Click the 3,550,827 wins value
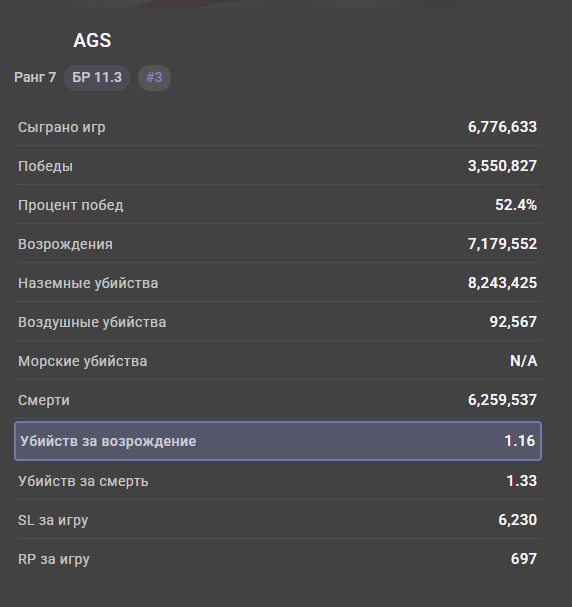Screen dimensions: 572x607 point(502,166)
